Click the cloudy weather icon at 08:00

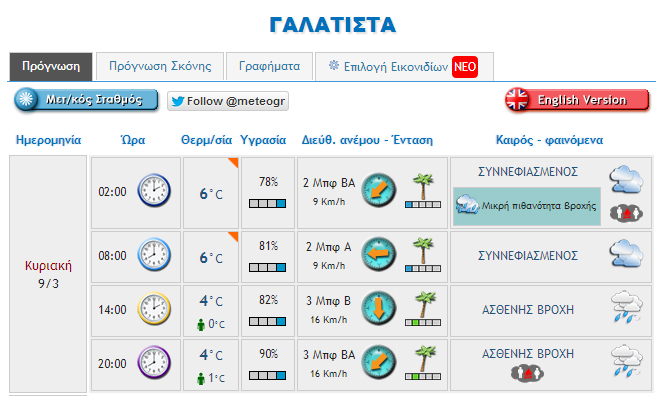pyautogui.click(x=626, y=253)
